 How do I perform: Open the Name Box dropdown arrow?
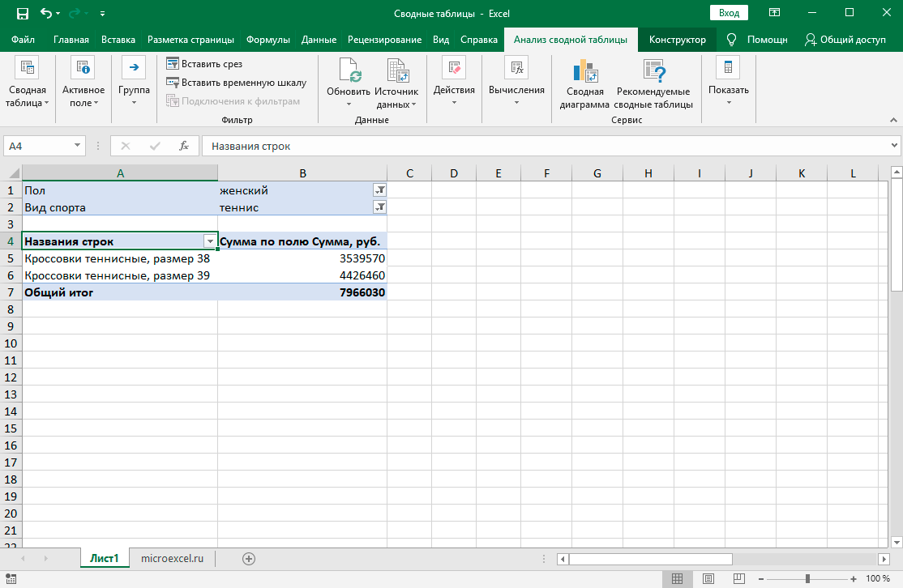pyautogui.click(x=78, y=147)
